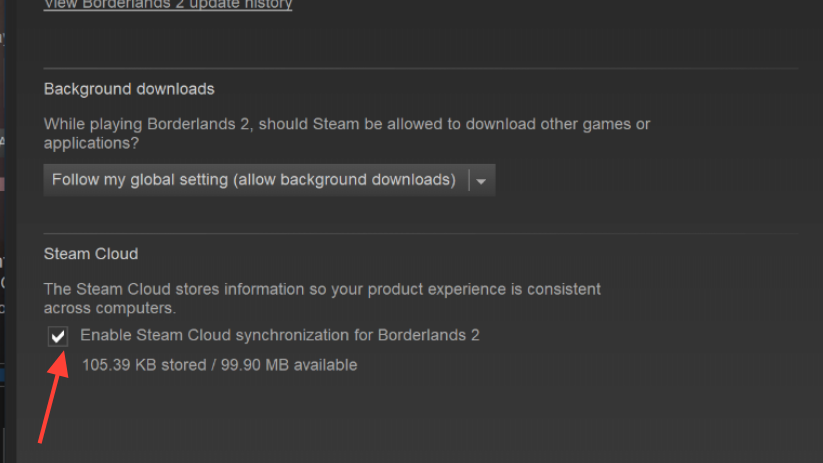The height and width of the screenshot is (463, 823).
Task: Click the down-caret icon on the dropdown
Action: pos(481,181)
